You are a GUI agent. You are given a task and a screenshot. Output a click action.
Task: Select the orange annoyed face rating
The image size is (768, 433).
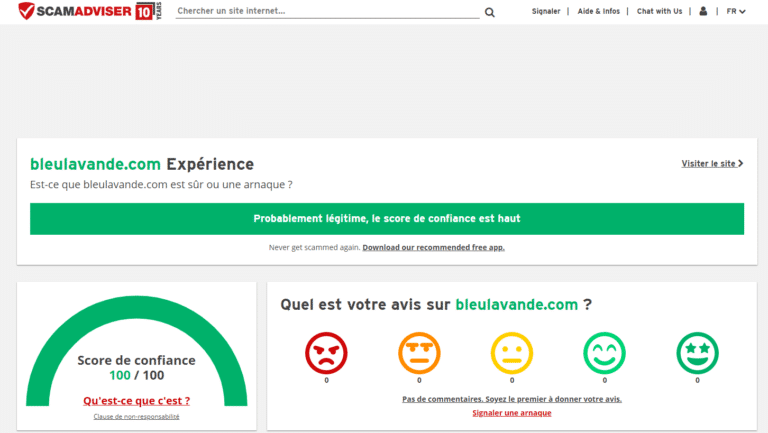coord(419,352)
